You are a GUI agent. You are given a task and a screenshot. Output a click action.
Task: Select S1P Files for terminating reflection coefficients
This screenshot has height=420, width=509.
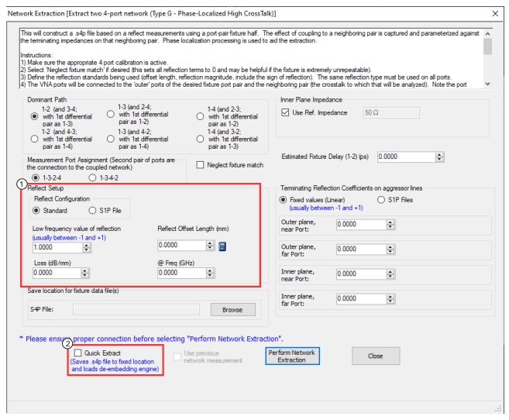382,200
